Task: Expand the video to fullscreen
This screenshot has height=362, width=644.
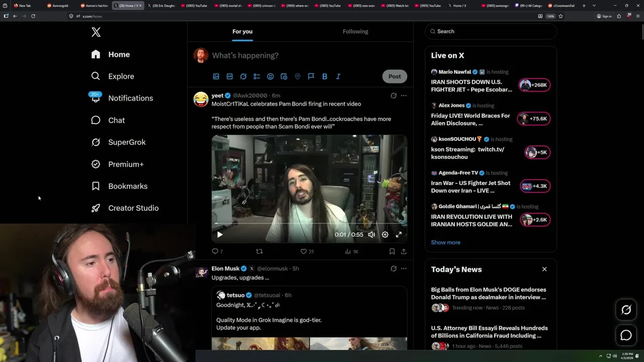Action: coord(398,234)
